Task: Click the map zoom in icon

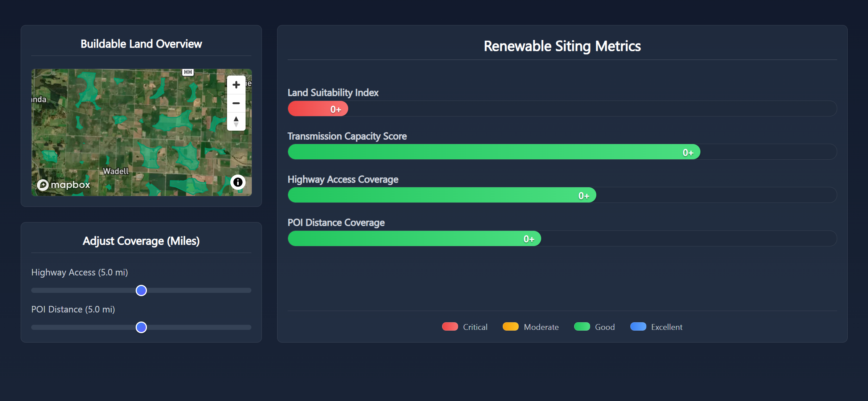Action: (x=236, y=84)
